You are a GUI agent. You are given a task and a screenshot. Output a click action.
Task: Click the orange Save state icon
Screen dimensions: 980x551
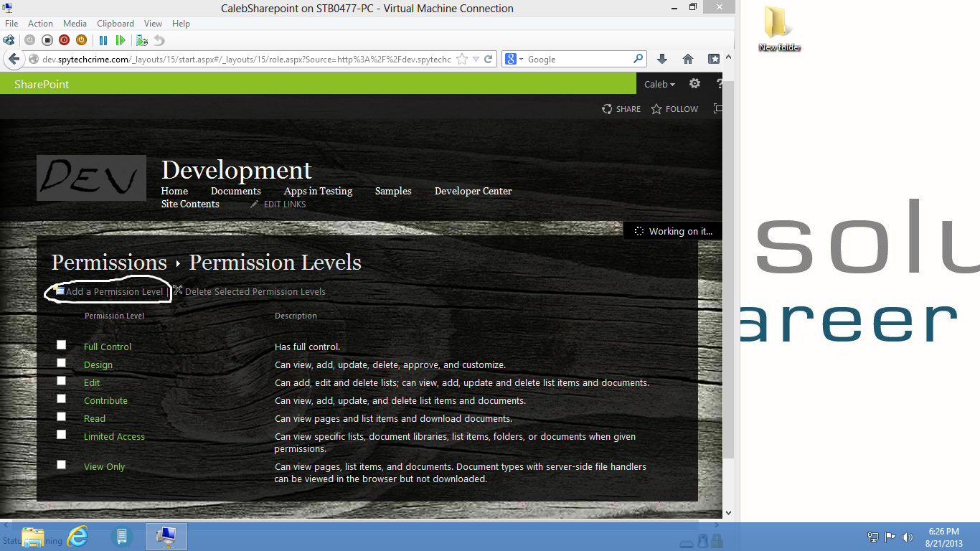(x=81, y=40)
